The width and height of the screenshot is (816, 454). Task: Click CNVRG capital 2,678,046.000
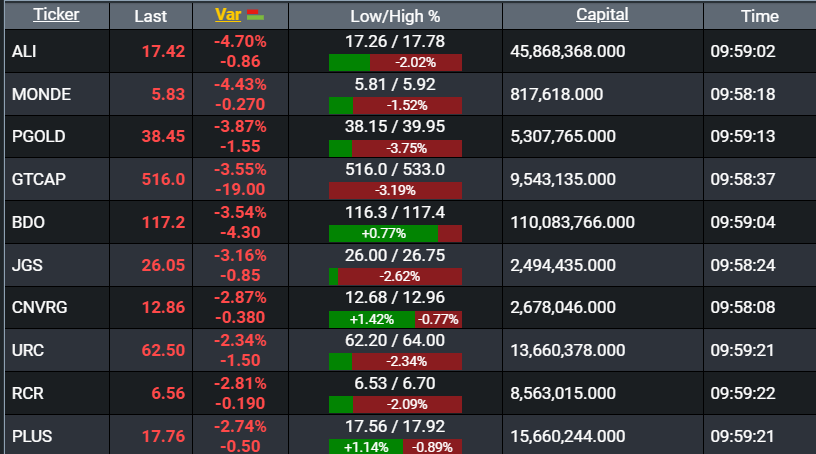tap(563, 307)
